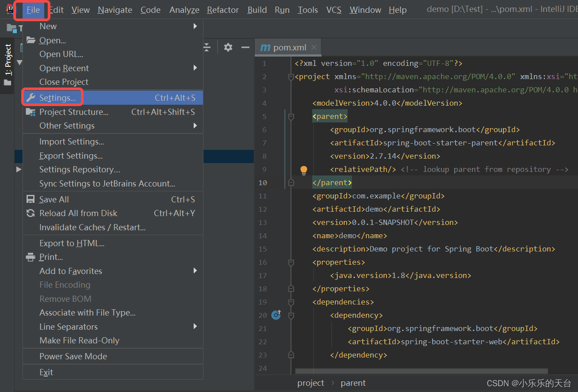Expand the Line Separators submenu

(113, 327)
